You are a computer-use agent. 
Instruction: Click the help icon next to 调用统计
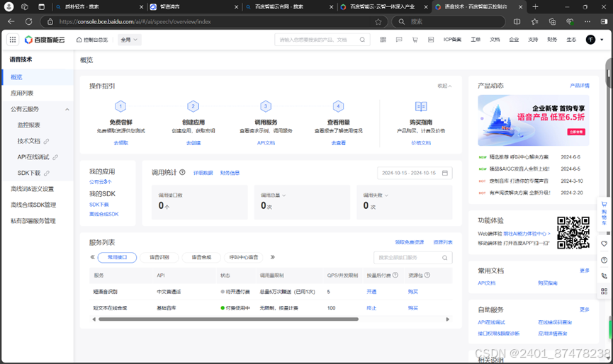[x=182, y=172]
